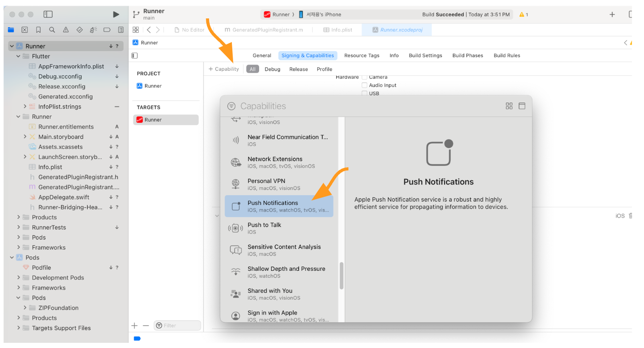Open Runner.entitlements file
The width and height of the screenshot is (644, 348).
click(66, 127)
